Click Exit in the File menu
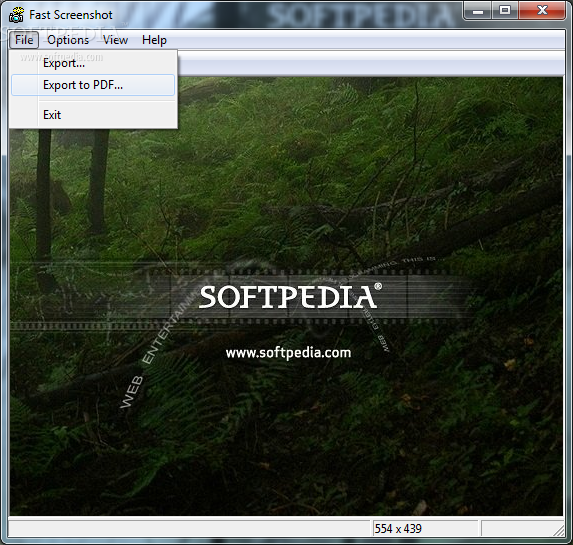 tap(93, 115)
